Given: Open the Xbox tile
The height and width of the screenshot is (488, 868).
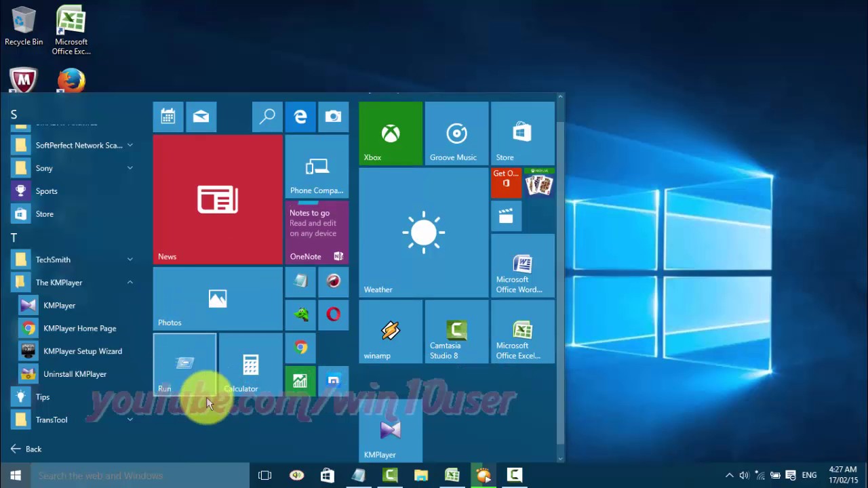Looking at the screenshot, I should coord(391,134).
